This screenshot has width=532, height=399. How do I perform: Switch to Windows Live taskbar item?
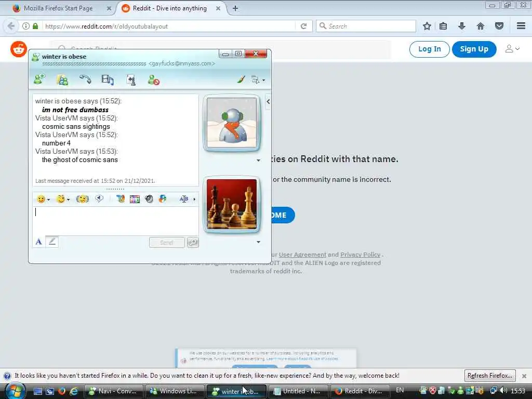pyautogui.click(x=175, y=391)
